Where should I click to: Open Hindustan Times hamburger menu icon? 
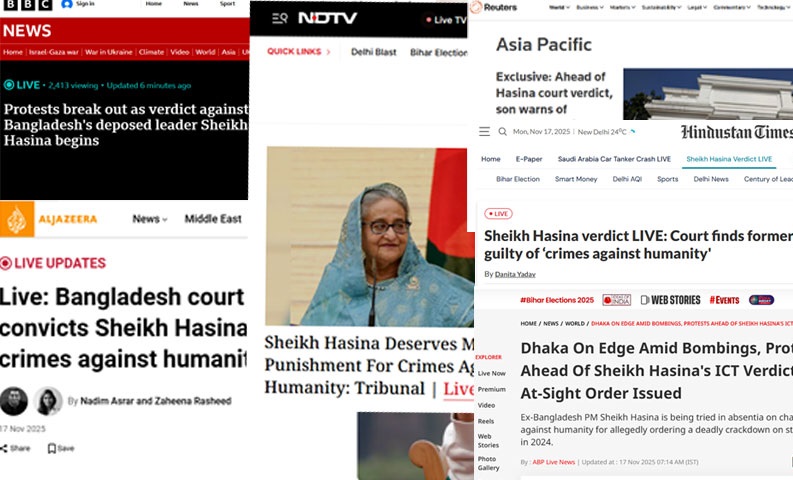click(484, 132)
